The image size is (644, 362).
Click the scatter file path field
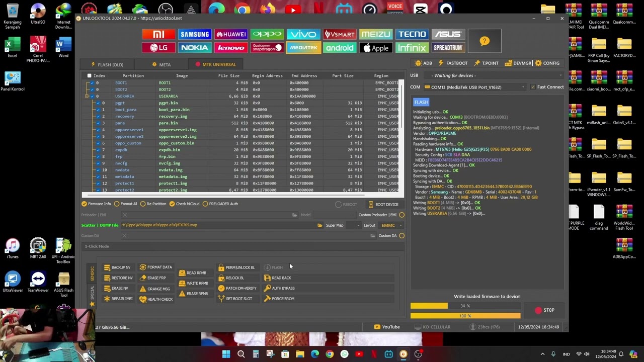pos(217,225)
